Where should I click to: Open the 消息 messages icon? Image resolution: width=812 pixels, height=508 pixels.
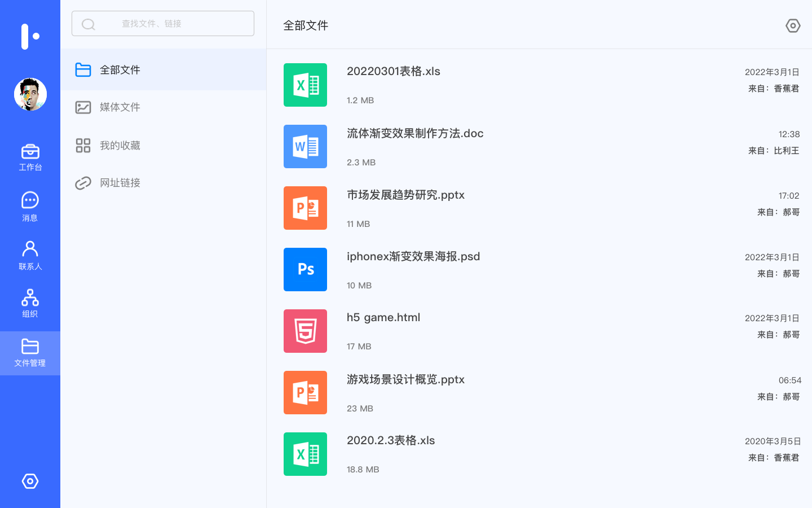click(x=30, y=207)
